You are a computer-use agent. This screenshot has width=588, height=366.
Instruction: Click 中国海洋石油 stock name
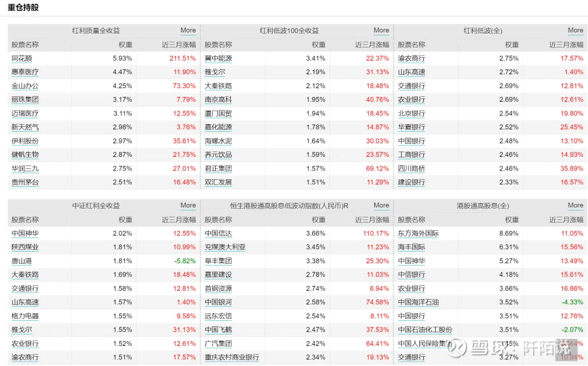point(418,302)
